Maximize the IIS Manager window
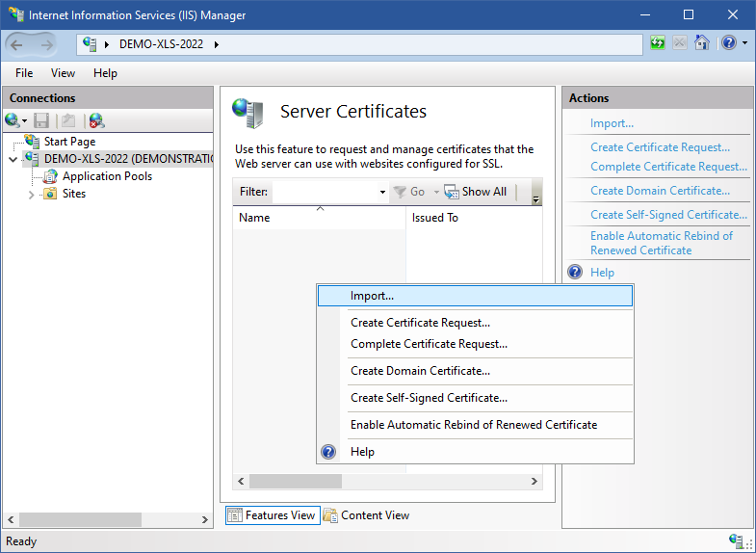 (689, 15)
